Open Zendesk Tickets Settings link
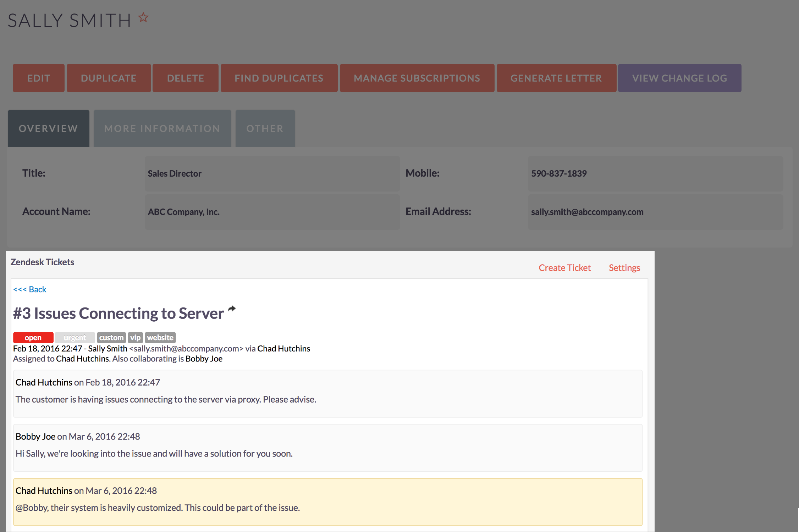This screenshot has width=799, height=532. [x=624, y=268]
